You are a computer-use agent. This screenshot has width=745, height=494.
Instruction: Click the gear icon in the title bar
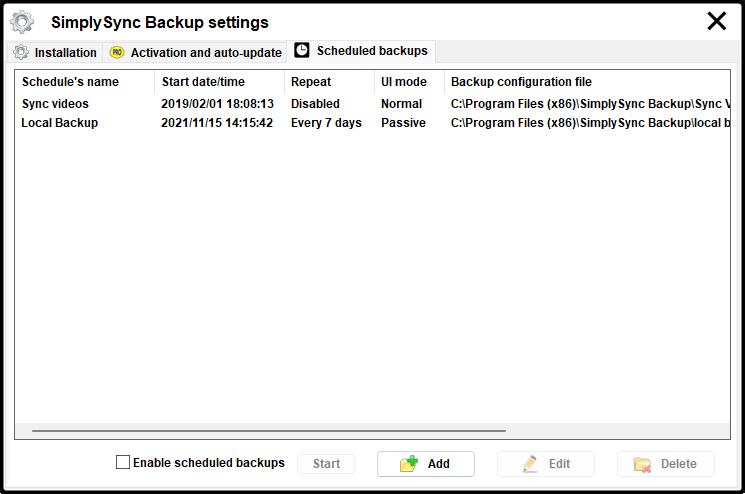coord(22,21)
